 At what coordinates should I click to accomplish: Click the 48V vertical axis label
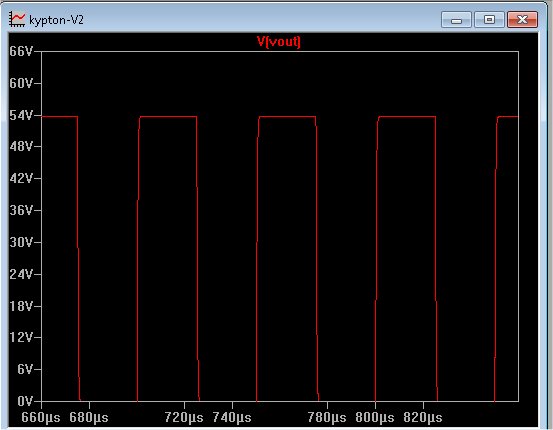click(x=21, y=146)
